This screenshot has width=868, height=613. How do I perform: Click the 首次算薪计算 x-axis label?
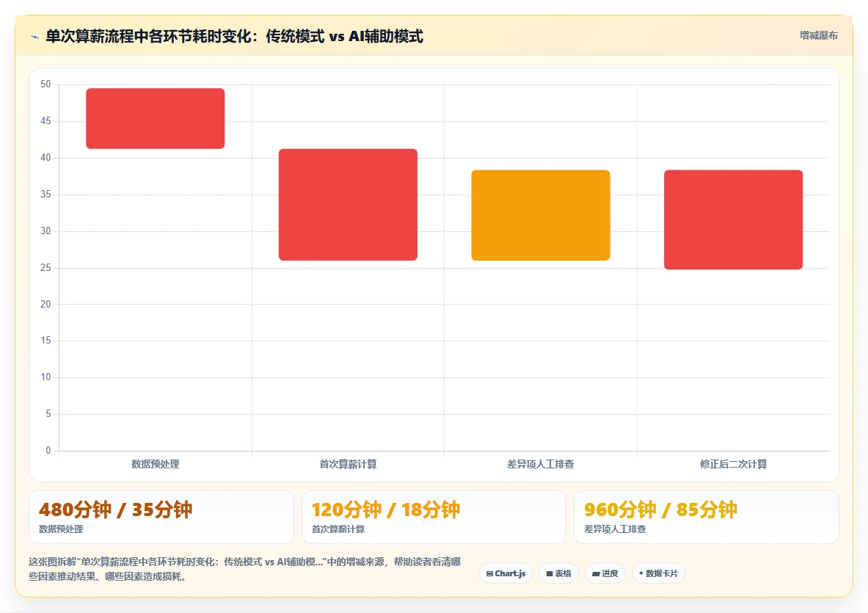pos(348,464)
